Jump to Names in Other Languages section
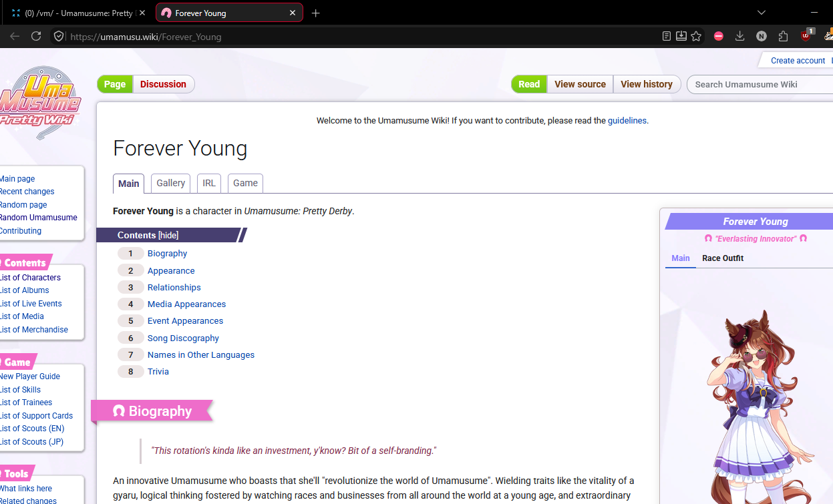This screenshot has height=504, width=833. [201, 355]
